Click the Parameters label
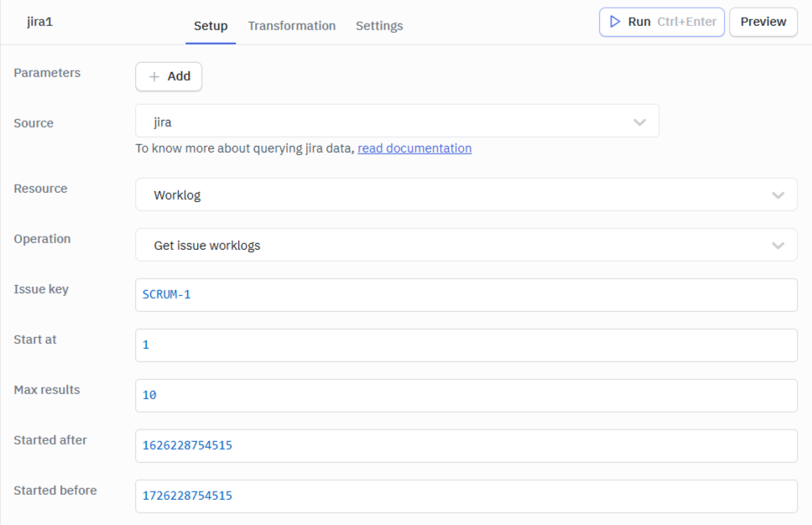The image size is (812, 525). 47,73
